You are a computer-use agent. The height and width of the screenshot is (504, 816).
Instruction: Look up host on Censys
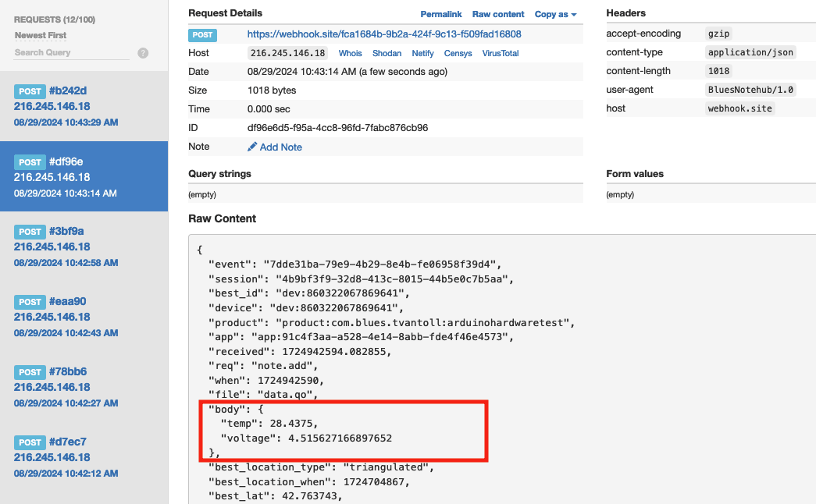458,53
